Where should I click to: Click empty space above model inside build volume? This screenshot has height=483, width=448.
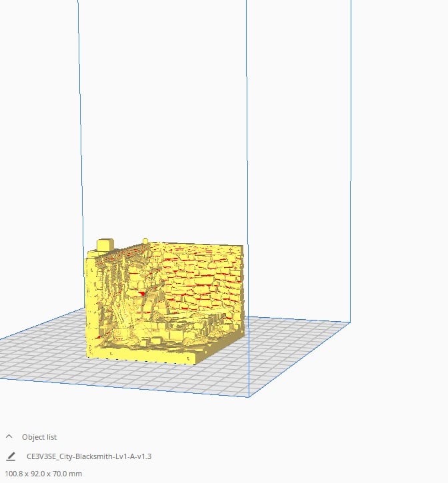tap(163, 123)
